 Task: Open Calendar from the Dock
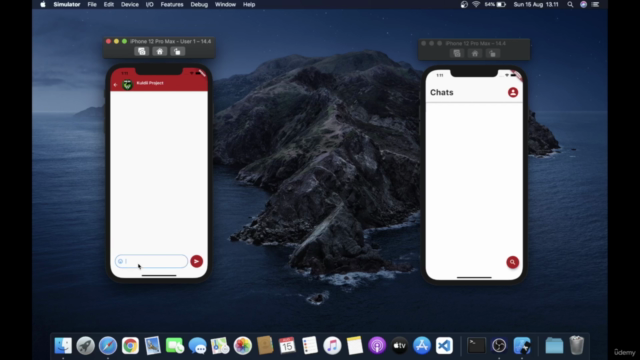(x=287, y=346)
